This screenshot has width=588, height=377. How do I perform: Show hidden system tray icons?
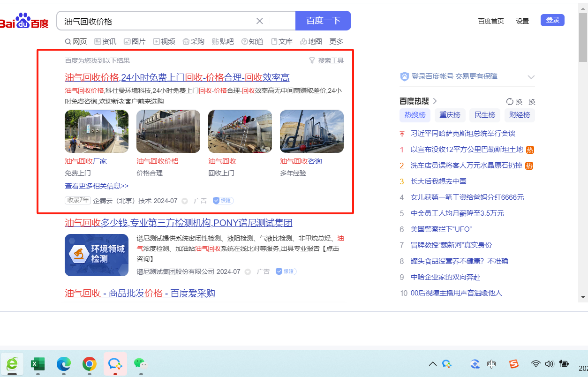coord(432,364)
